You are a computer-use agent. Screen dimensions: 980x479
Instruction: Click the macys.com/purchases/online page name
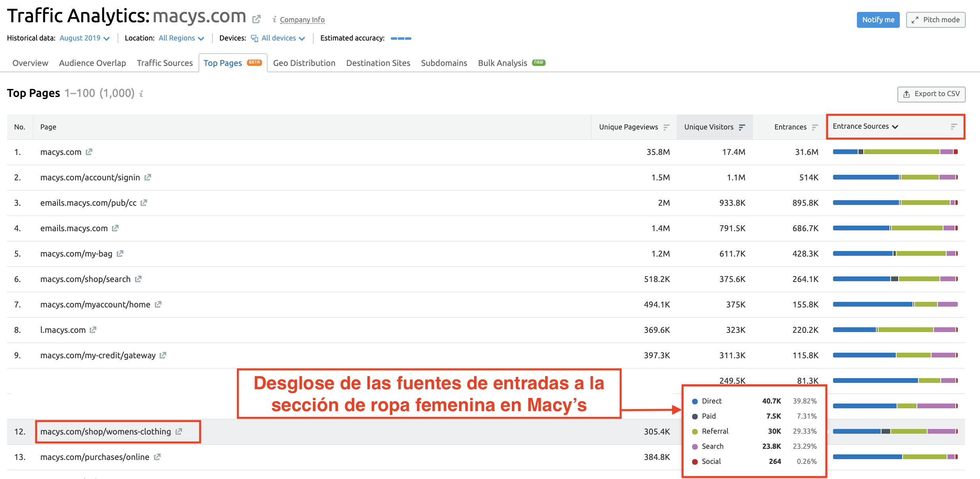(x=95, y=457)
